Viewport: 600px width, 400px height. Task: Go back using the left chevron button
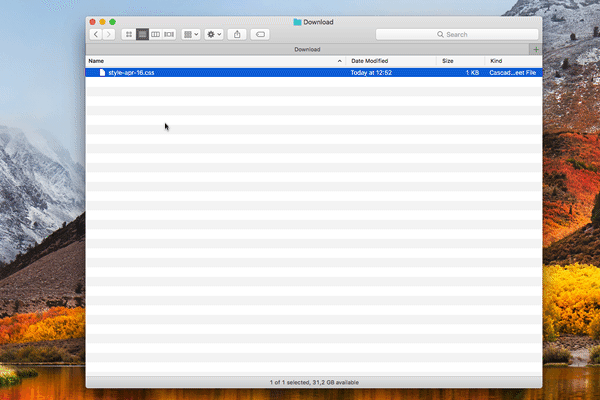point(96,34)
